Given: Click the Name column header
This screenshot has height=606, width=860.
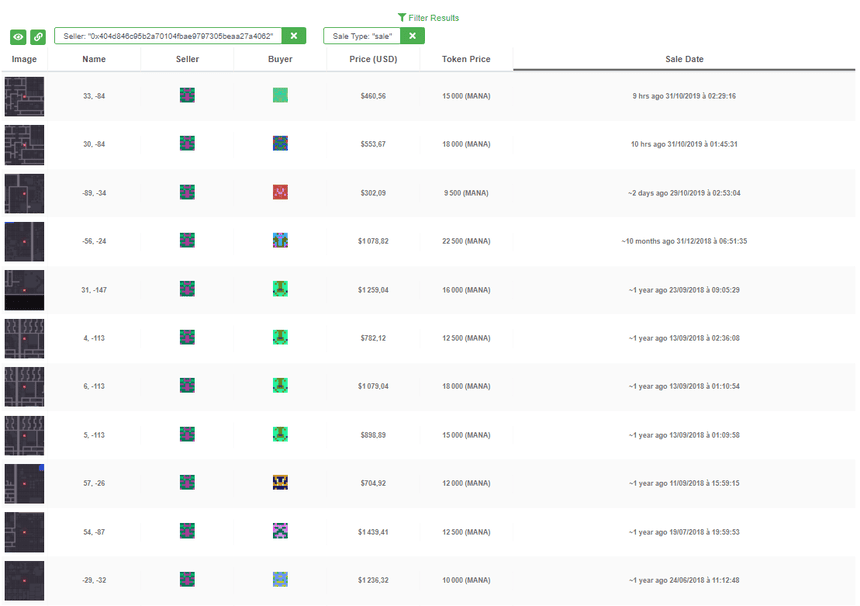Looking at the screenshot, I should tap(94, 59).
